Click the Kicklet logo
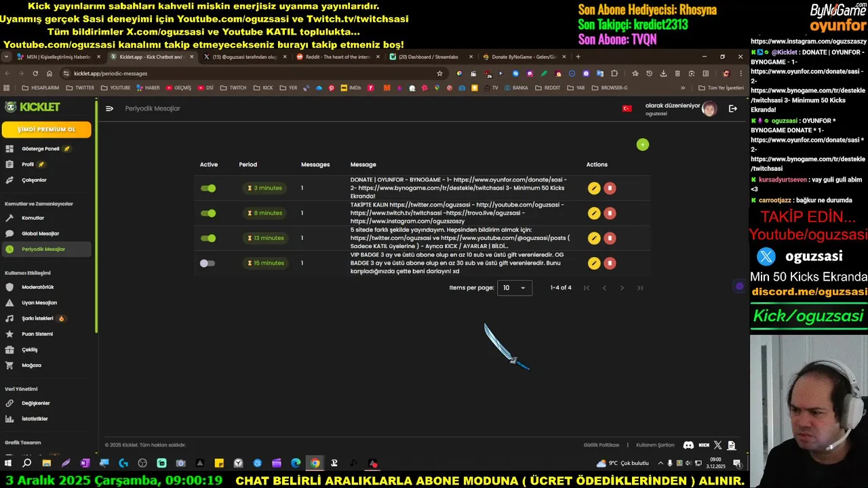 click(33, 107)
